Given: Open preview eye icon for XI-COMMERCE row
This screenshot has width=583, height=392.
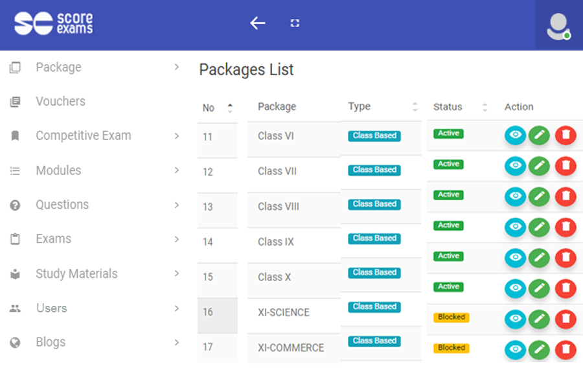Looking at the screenshot, I should [x=515, y=350].
